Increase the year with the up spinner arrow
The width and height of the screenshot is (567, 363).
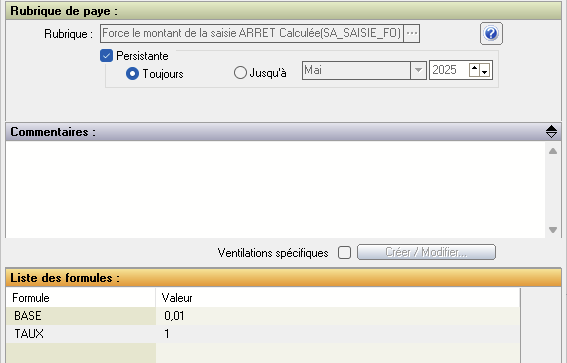point(474,68)
